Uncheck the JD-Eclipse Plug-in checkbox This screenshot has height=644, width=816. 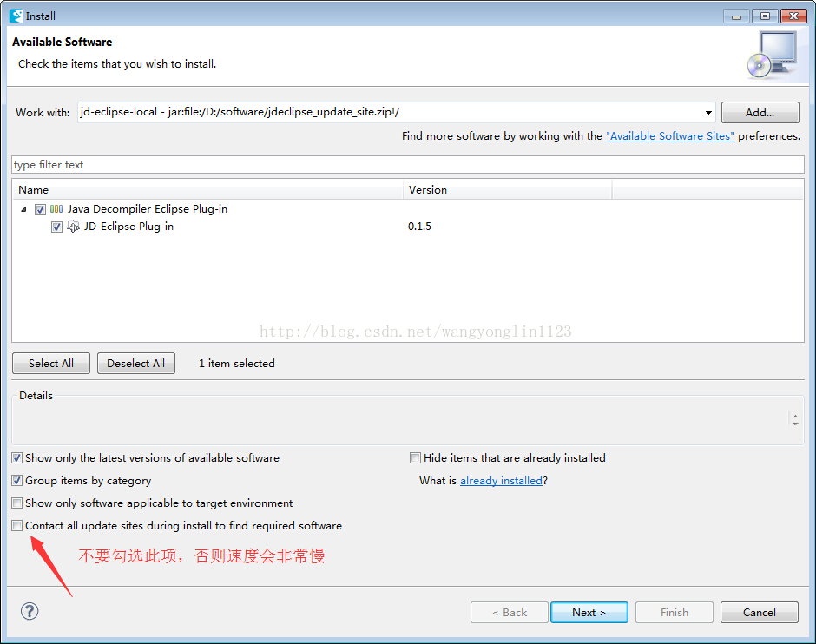[x=56, y=227]
